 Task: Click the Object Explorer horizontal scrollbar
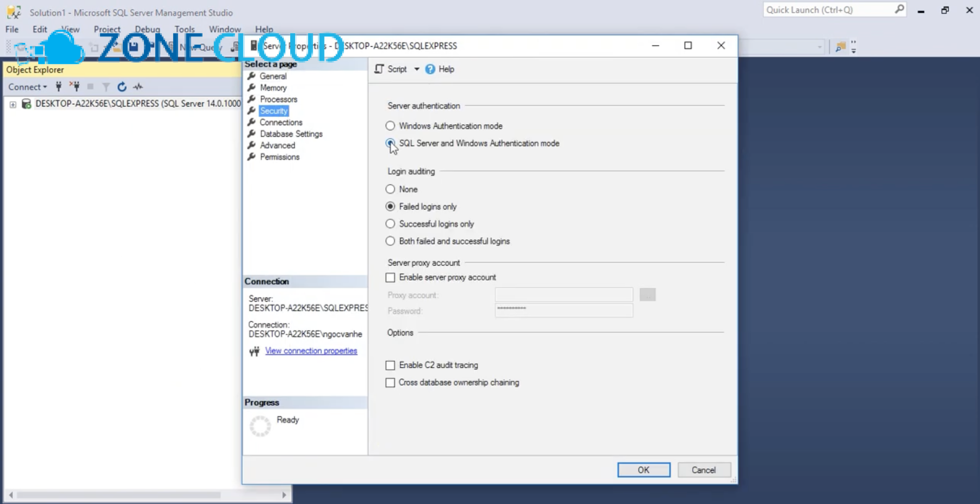[119, 495]
